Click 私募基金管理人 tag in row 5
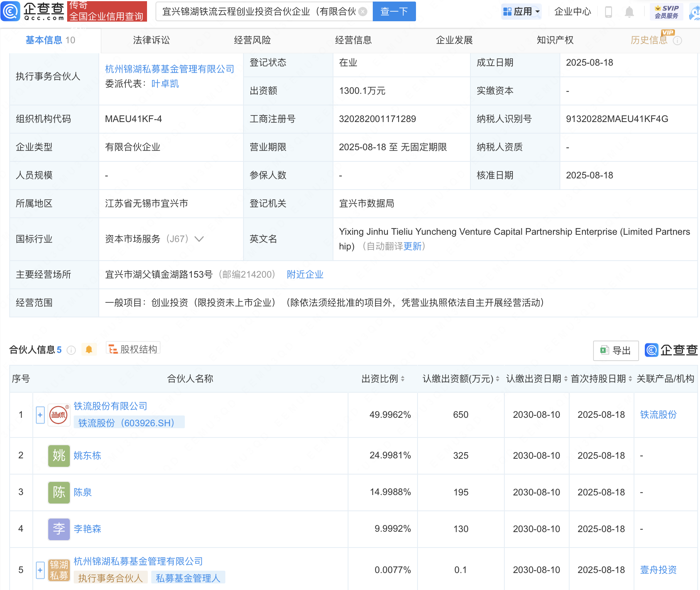 tap(188, 578)
